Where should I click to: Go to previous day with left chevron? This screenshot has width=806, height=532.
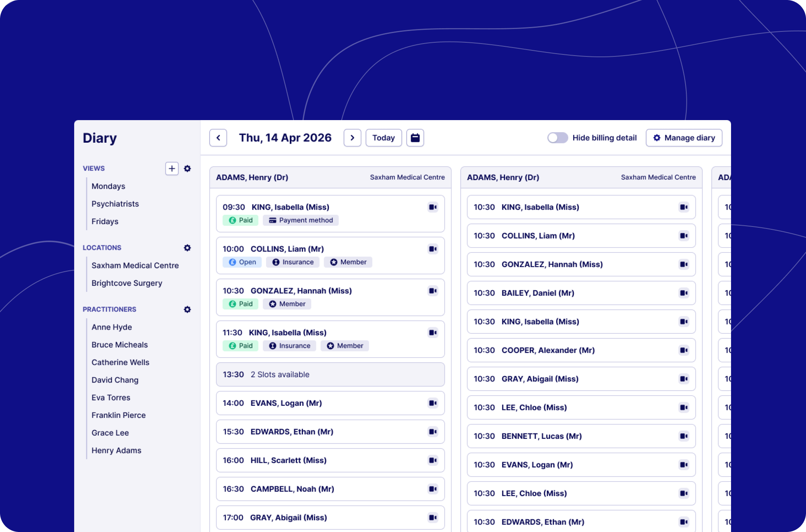click(218, 138)
